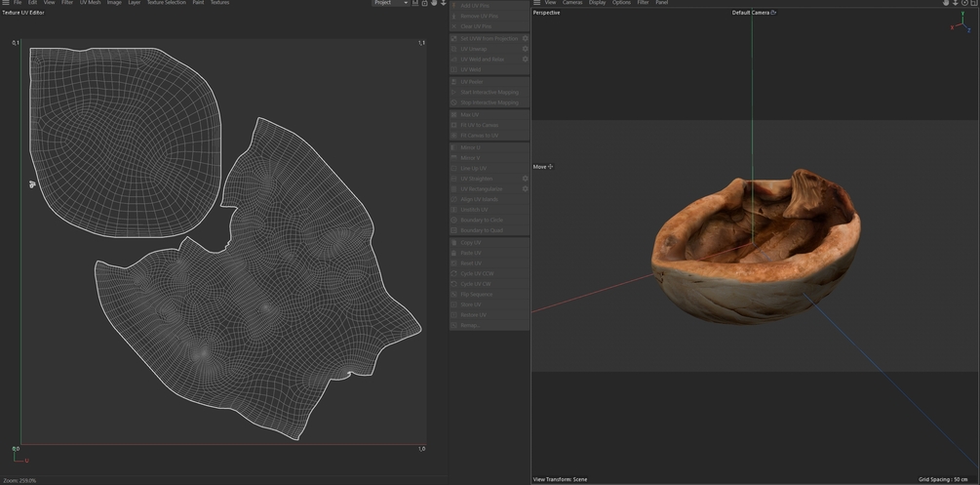Click the Mirror U command
The height and width of the screenshot is (485, 980).
coord(470,147)
